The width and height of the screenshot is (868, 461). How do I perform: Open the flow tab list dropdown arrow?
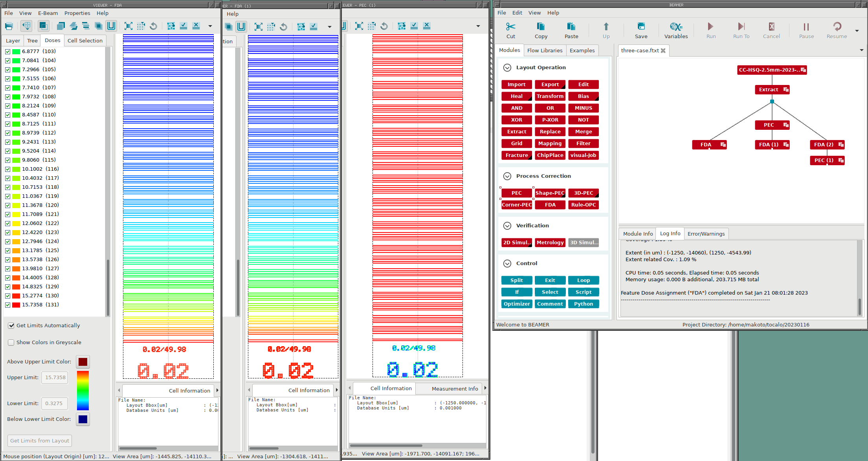(x=862, y=50)
